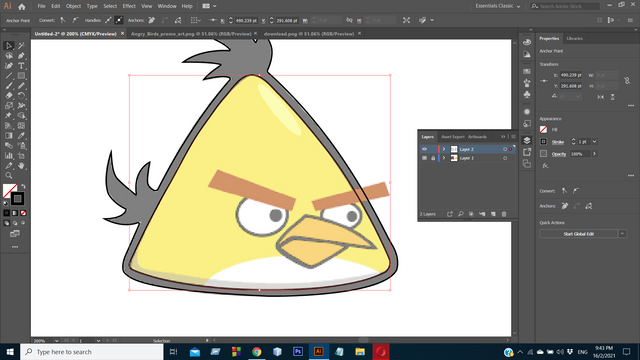Click the Search Adobe Stock field
The height and width of the screenshot is (360, 640).
(x=565, y=6)
